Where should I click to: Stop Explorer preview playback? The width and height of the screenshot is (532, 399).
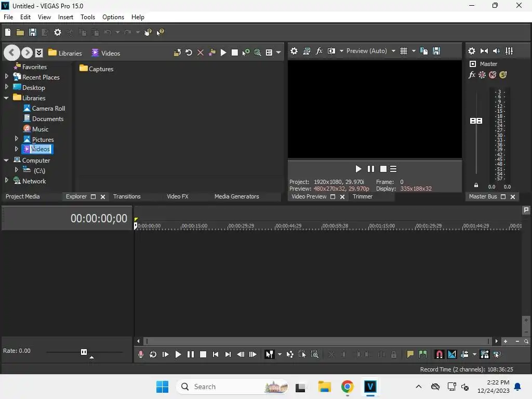point(234,52)
